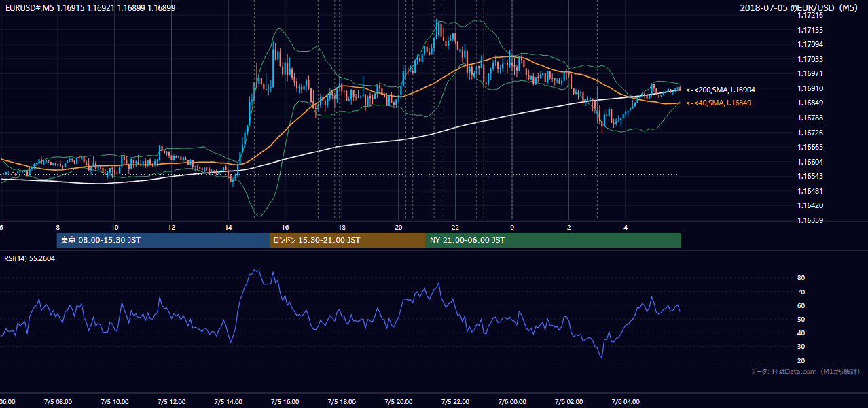This screenshot has height=408, width=868.
Task: Click the 7/5 16:00 date label
Action: [285, 401]
